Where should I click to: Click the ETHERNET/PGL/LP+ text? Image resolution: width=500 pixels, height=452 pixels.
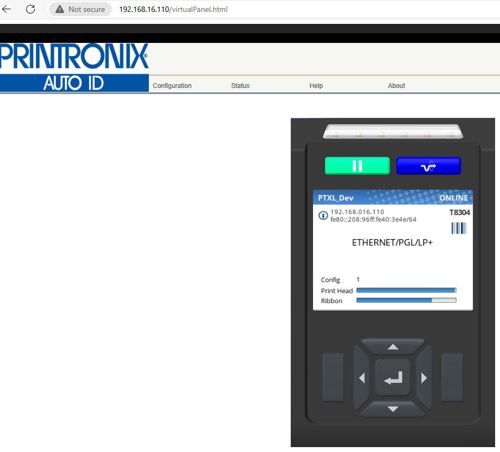pyautogui.click(x=392, y=242)
